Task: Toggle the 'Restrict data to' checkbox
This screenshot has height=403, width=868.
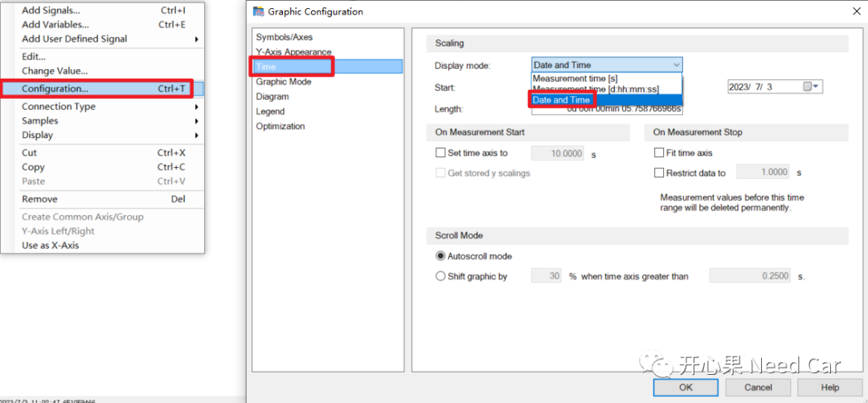Action: click(659, 173)
